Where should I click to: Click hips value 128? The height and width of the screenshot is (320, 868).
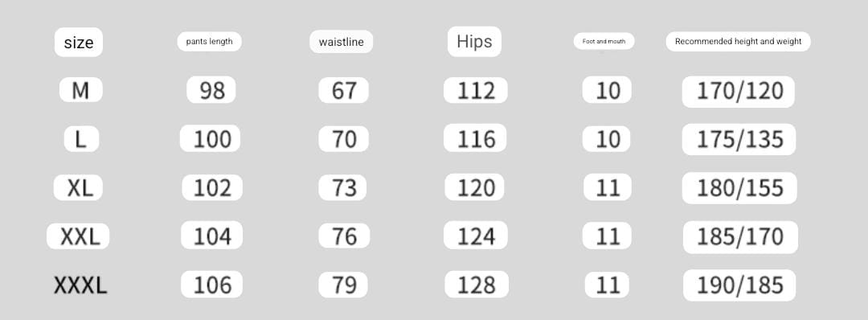coord(477,285)
